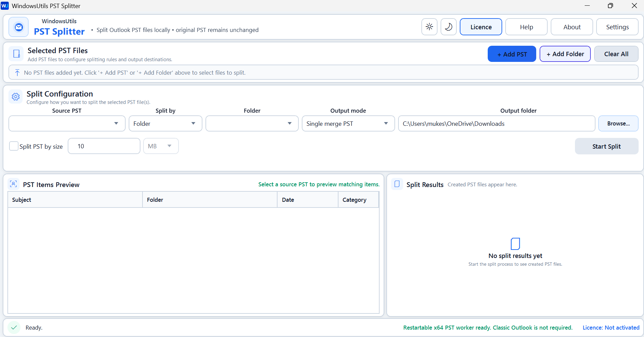The width and height of the screenshot is (644, 337).
Task: Click the Split Configuration gear icon
Action: pyautogui.click(x=15, y=97)
